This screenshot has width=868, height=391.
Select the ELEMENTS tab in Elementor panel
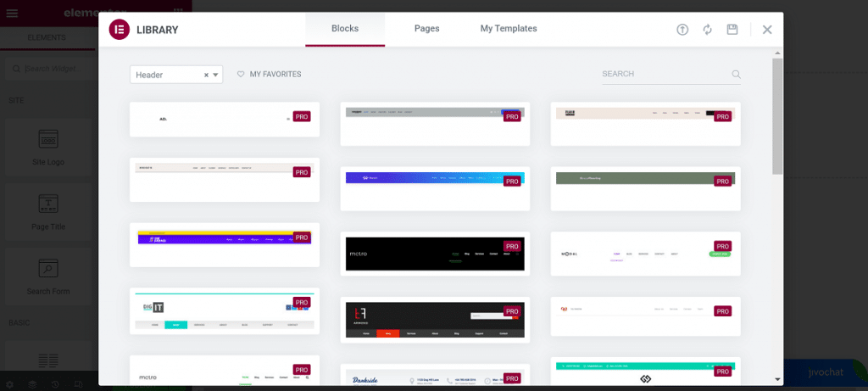pyautogui.click(x=47, y=37)
